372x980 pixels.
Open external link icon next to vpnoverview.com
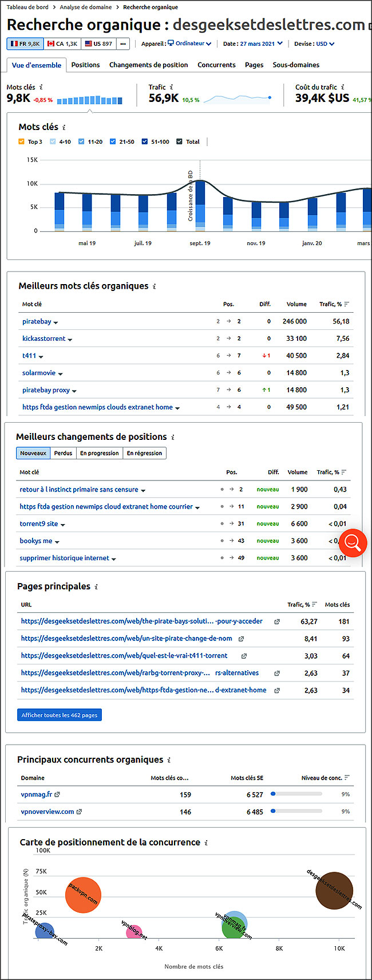click(x=79, y=812)
